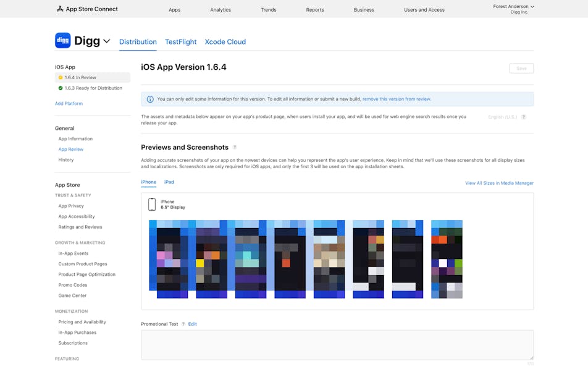Image resolution: width=588 pixels, height=366 pixels.
Task: Open the English (U.S.) language dropdown
Action: [x=502, y=117]
